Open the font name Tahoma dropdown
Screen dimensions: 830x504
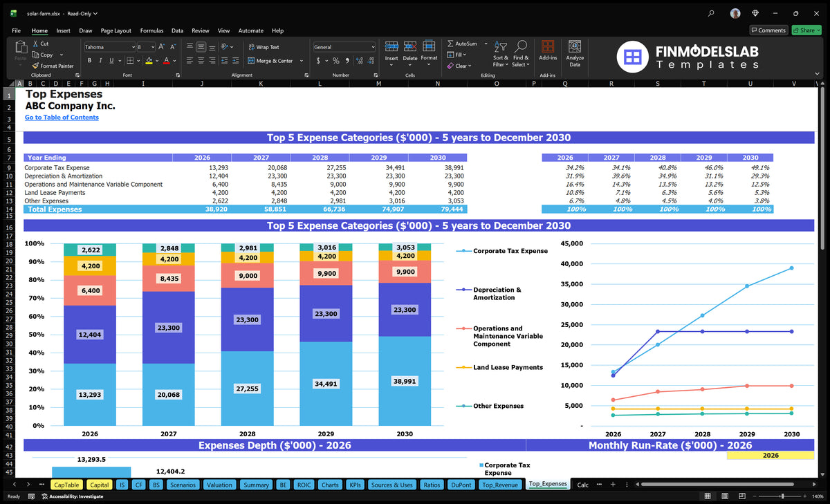coord(133,47)
